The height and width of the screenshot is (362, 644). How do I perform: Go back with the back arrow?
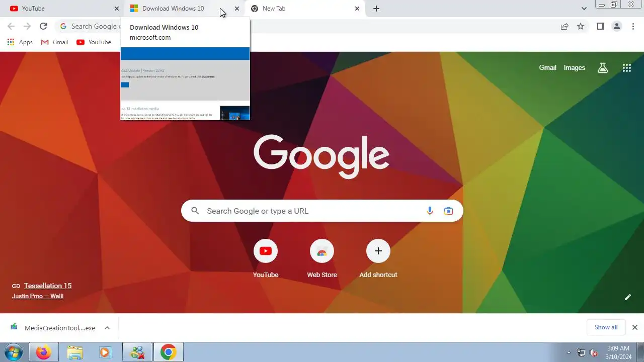click(11, 26)
